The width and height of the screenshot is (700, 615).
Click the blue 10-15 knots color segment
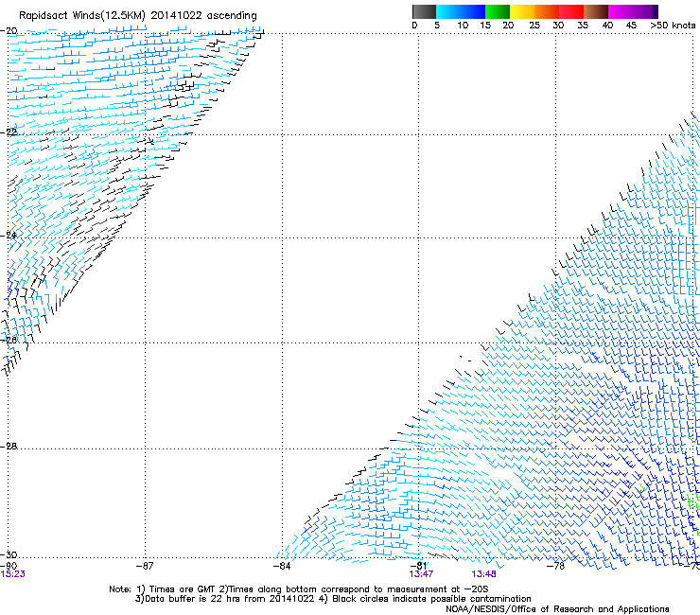[x=473, y=11]
